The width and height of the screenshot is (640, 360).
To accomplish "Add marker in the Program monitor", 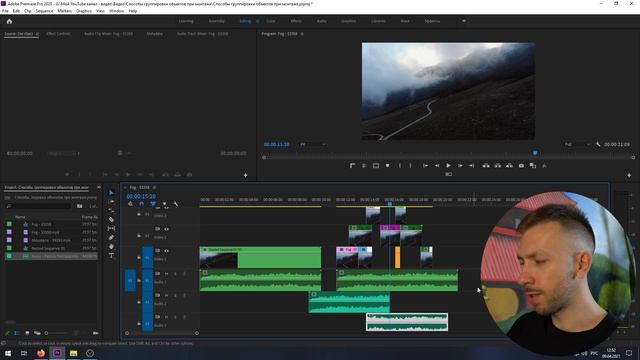I will pos(387,166).
